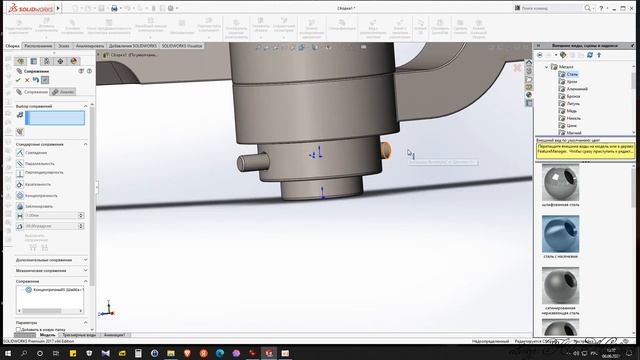Open the Расположение command tab
The height and width of the screenshot is (360, 640).
pyautogui.click(x=38, y=46)
